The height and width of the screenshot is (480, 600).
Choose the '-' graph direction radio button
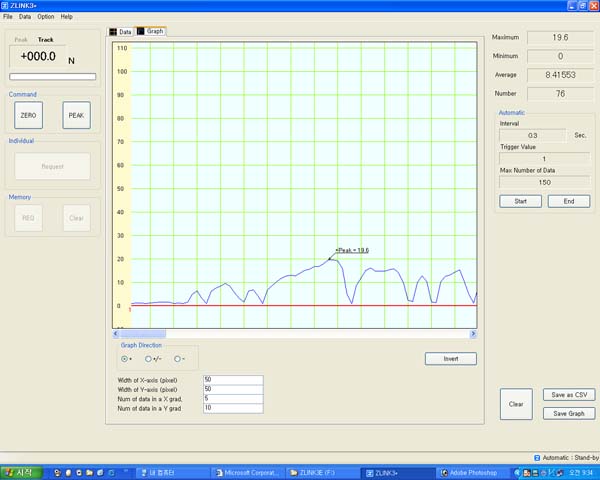point(178,358)
